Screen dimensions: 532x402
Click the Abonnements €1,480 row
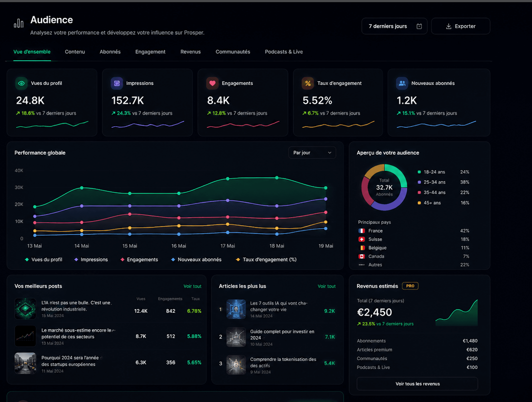[417, 341]
